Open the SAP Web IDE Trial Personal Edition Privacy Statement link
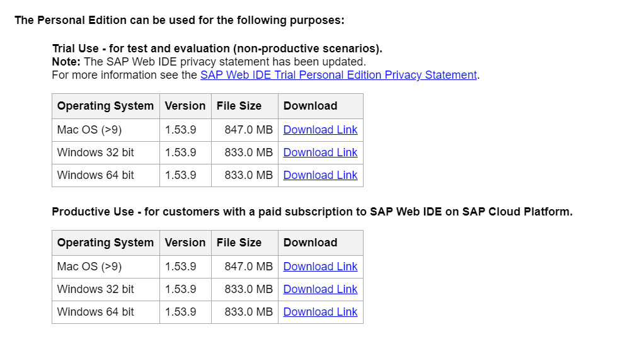The width and height of the screenshot is (644, 339). click(x=338, y=75)
